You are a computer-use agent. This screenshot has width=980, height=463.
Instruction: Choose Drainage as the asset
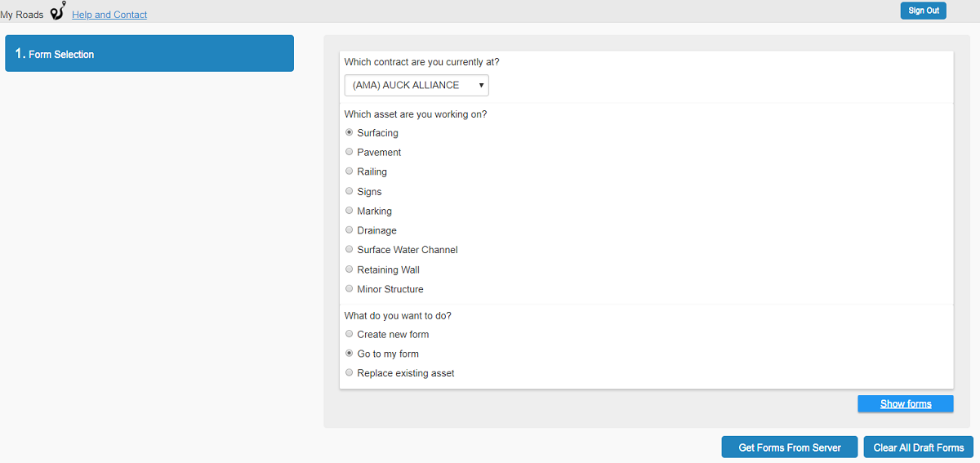350,230
